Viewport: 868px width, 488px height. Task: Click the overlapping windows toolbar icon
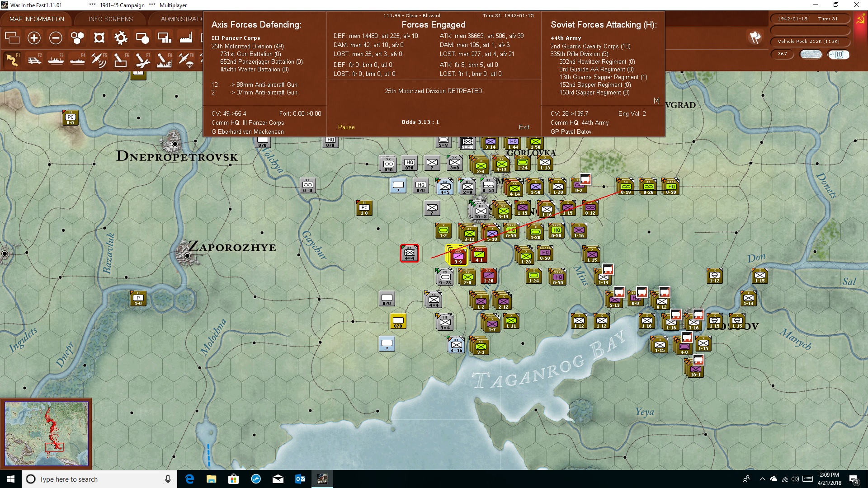(12, 38)
